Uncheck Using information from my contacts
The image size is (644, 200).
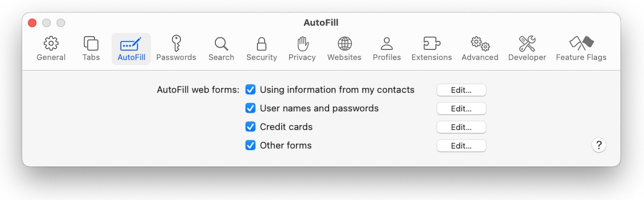[250, 90]
